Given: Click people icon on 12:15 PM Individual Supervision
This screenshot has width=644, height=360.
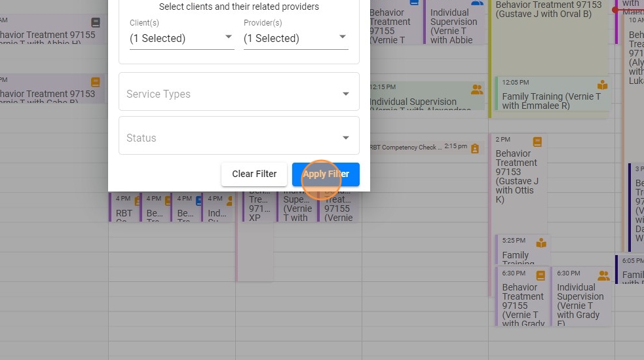Looking at the screenshot, I should coord(476,89).
